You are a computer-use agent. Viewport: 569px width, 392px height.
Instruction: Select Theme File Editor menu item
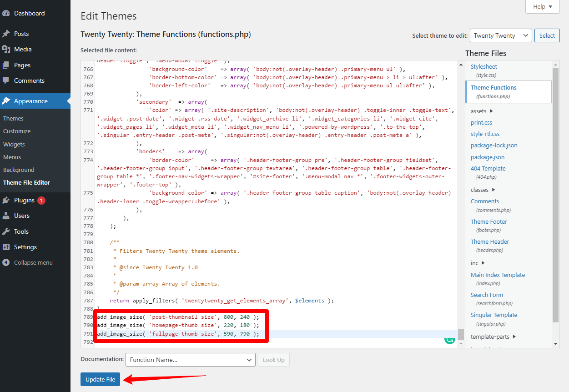[29, 182]
